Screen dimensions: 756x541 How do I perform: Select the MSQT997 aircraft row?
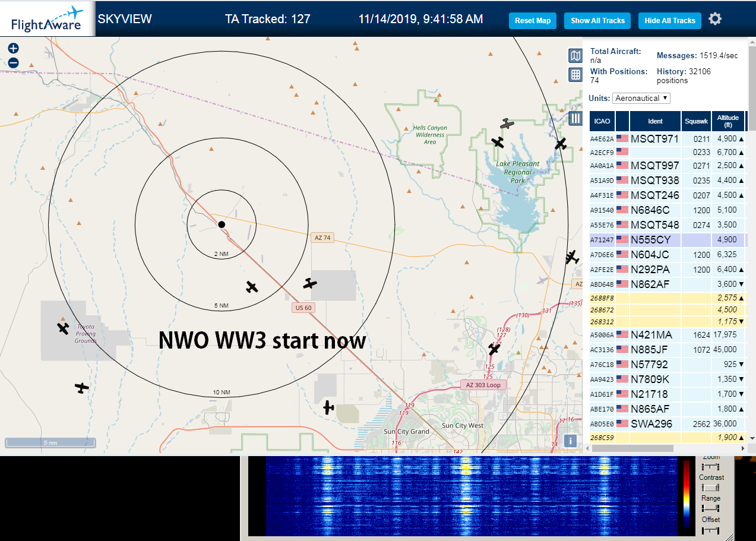click(668, 165)
